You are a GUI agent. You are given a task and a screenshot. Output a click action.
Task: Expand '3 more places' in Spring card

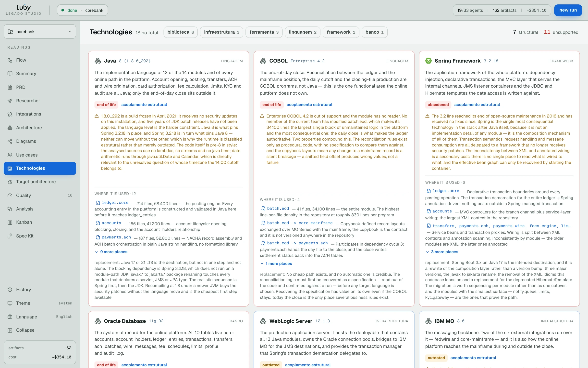442,252
